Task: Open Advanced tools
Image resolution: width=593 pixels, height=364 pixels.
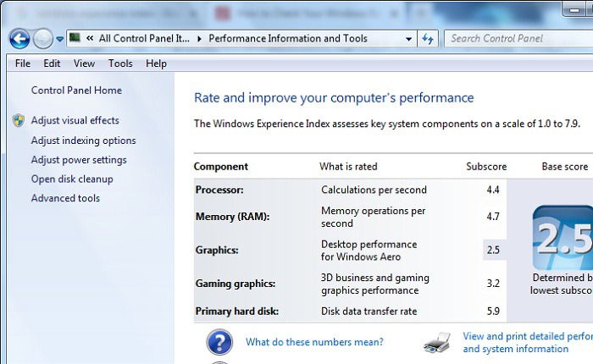Action: pyautogui.click(x=65, y=198)
